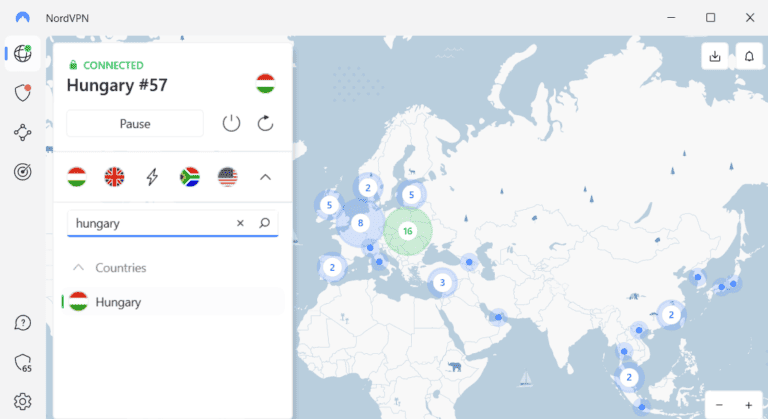Click the power disconnect button
Viewport: 768px width, 419px height.
tap(231, 123)
